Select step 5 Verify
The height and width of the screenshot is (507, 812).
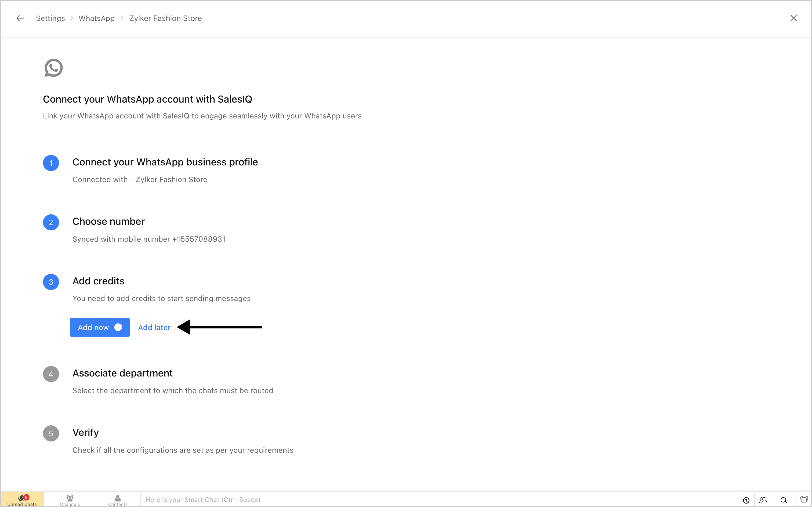85,433
